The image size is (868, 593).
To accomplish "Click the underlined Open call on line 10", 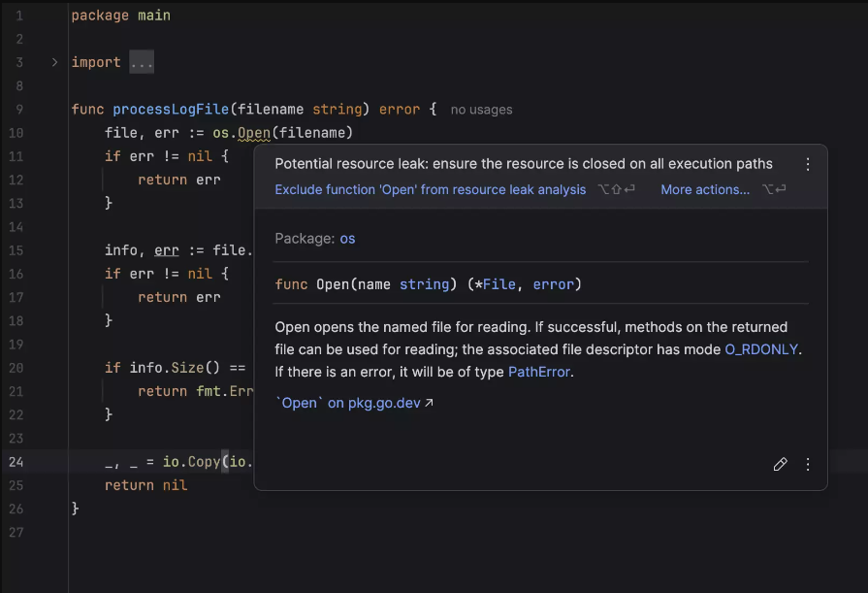I will 253,133.
